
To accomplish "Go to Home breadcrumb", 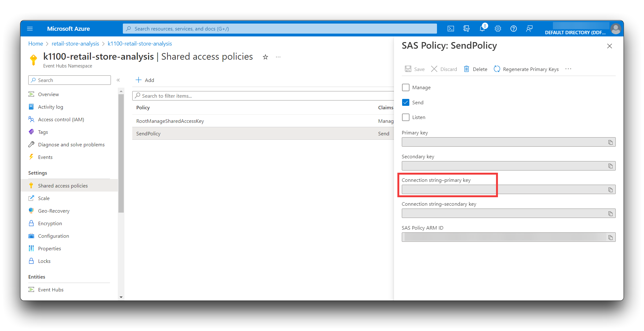I will (35, 44).
